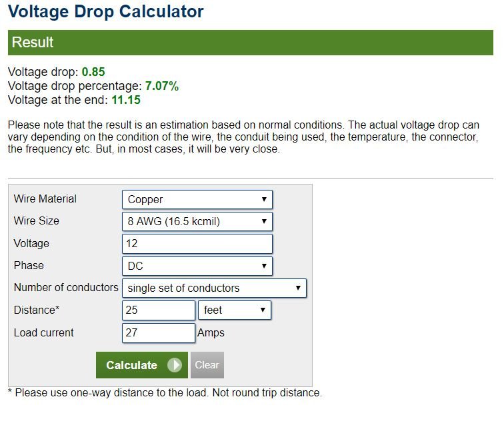The width and height of the screenshot is (504, 421).
Task: Open the feet distance unit dropdown
Action: 235,310
